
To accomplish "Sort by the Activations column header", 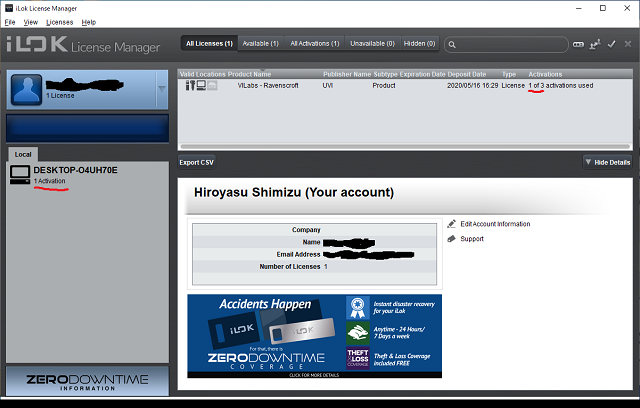I will point(545,74).
